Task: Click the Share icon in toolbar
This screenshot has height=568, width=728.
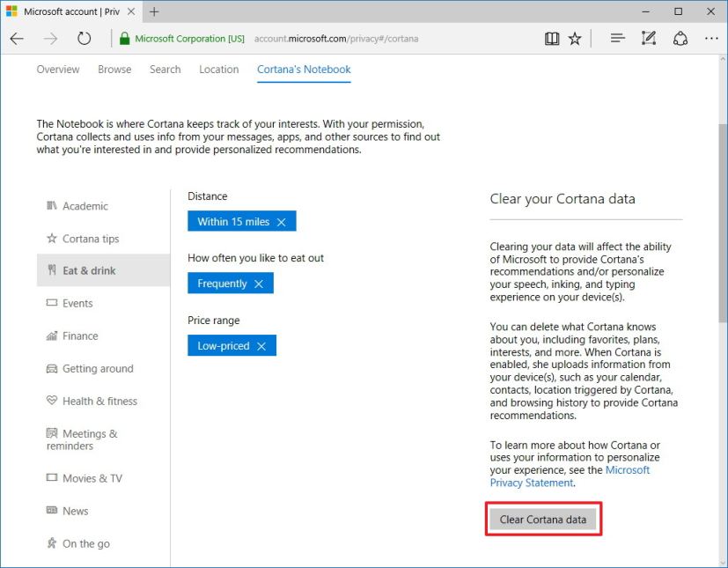Action: tap(680, 39)
